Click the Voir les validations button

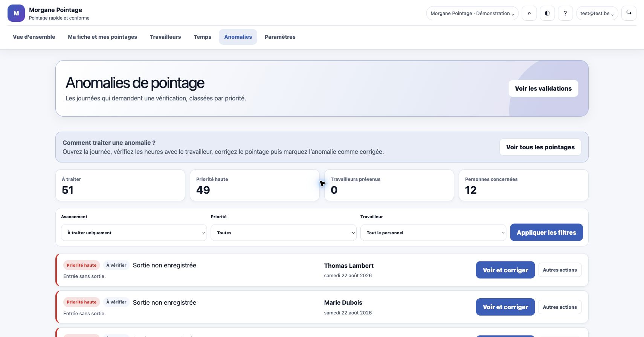point(543,88)
